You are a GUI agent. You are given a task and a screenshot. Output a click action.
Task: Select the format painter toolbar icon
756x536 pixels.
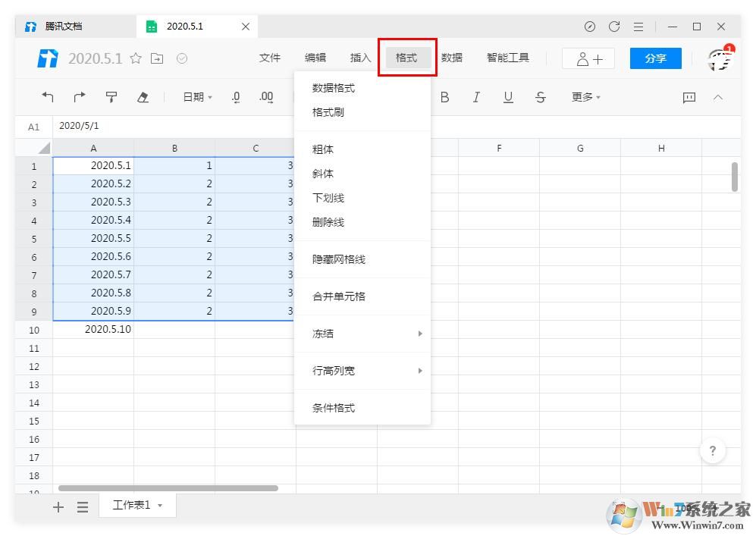coord(111,97)
